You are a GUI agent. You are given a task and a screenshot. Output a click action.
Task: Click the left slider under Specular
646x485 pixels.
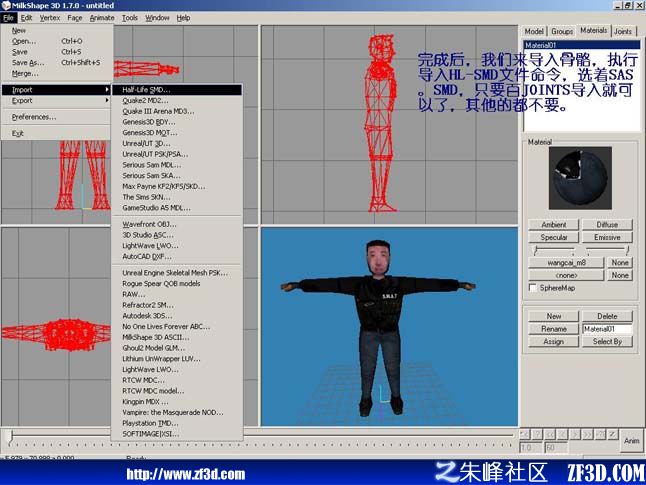tap(554, 250)
